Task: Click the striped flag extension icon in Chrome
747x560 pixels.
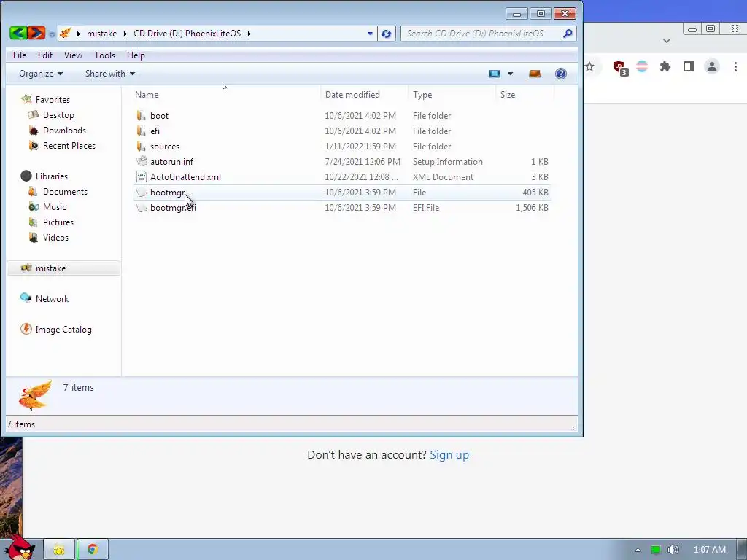Action: tap(642, 66)
